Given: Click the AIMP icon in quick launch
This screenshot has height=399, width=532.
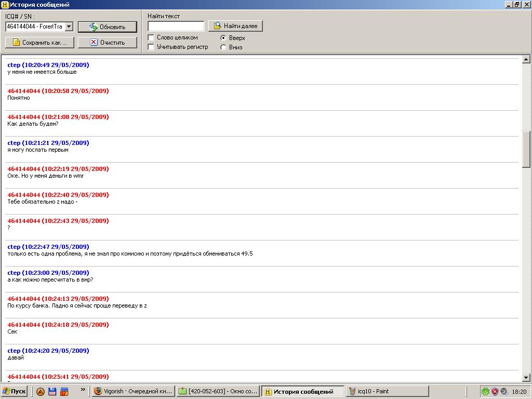Looking at the screenshot, I should (x=41, y=392).
